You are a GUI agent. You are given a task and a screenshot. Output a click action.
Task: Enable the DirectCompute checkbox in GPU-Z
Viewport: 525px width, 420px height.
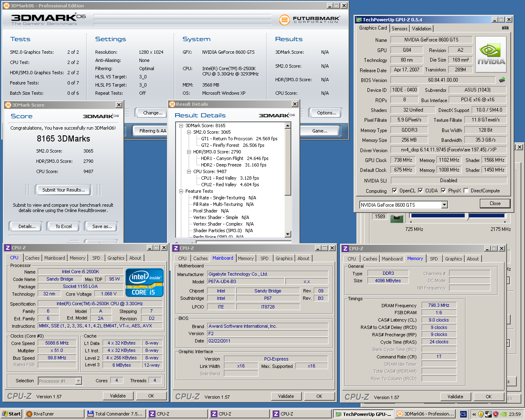pyautogui.click(x=466, y=190)
